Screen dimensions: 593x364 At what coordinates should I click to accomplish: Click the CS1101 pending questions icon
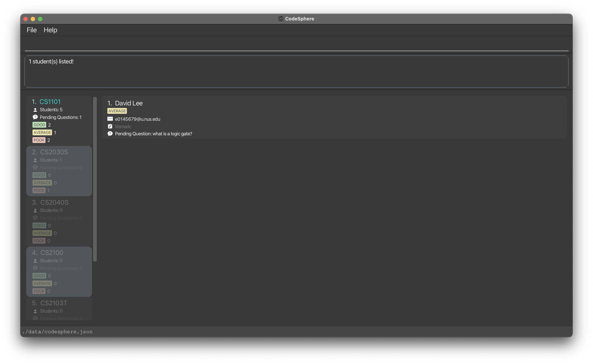(x=35, y=117)
